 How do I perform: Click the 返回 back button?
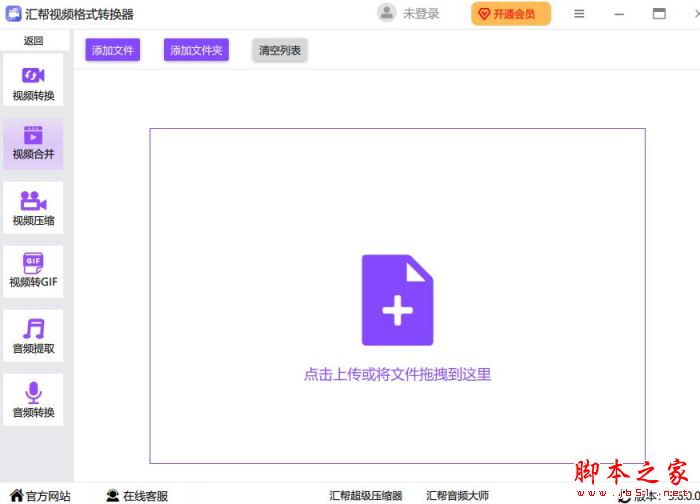33,41
